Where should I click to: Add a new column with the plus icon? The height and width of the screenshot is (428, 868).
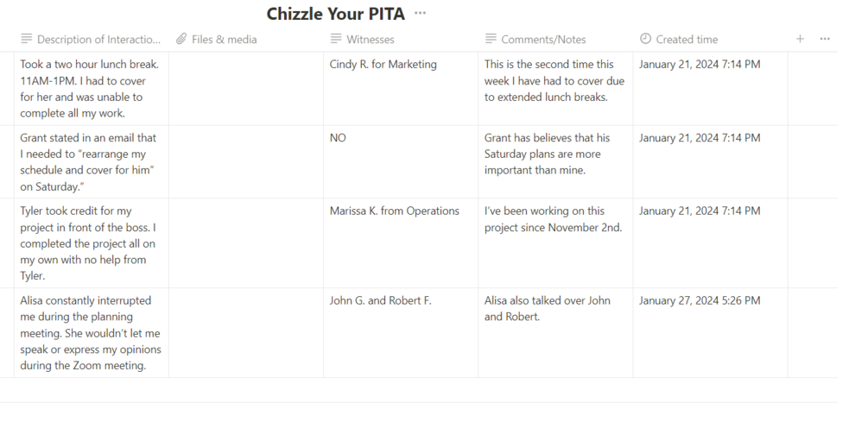pyautogui.click(x=800, y=39)
